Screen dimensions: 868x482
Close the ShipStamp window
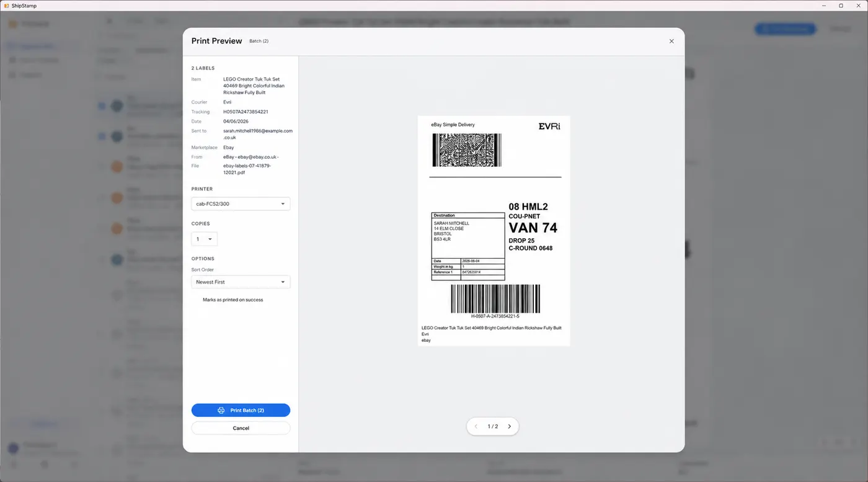coord(857,6)
